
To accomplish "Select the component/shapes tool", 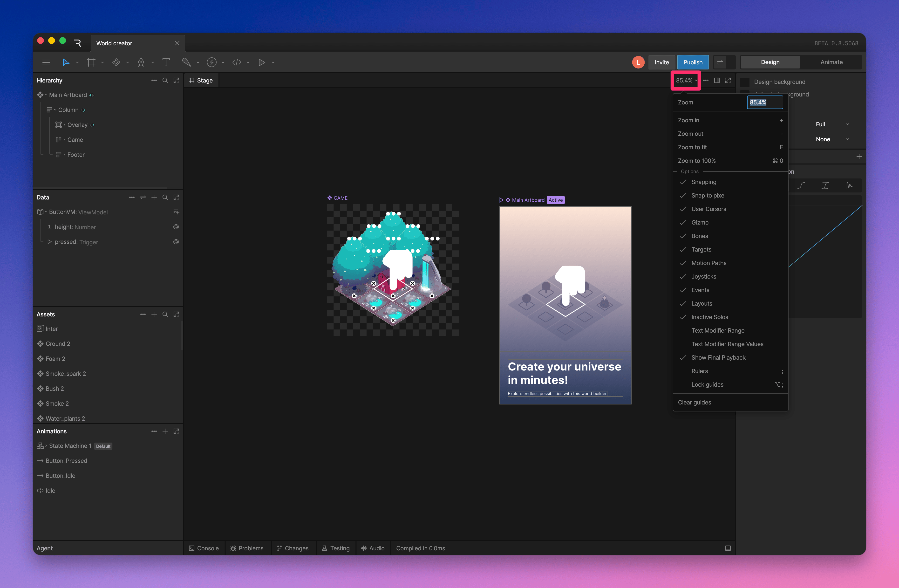I will pos(116,62).
